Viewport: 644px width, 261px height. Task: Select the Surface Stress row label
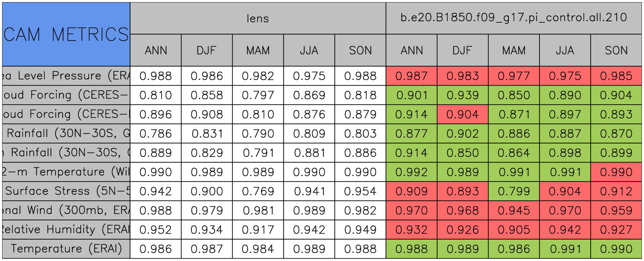(66, 191)
